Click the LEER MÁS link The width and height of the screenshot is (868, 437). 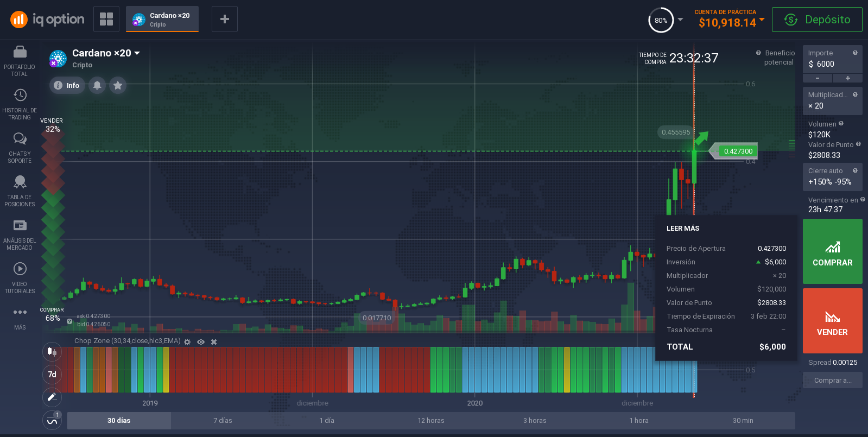[683, 229]
